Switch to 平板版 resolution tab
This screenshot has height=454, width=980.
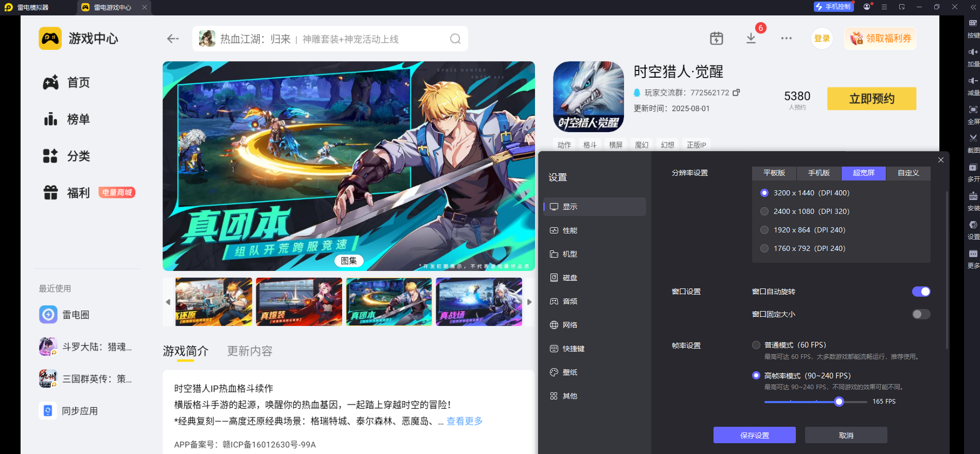[774, 173]
